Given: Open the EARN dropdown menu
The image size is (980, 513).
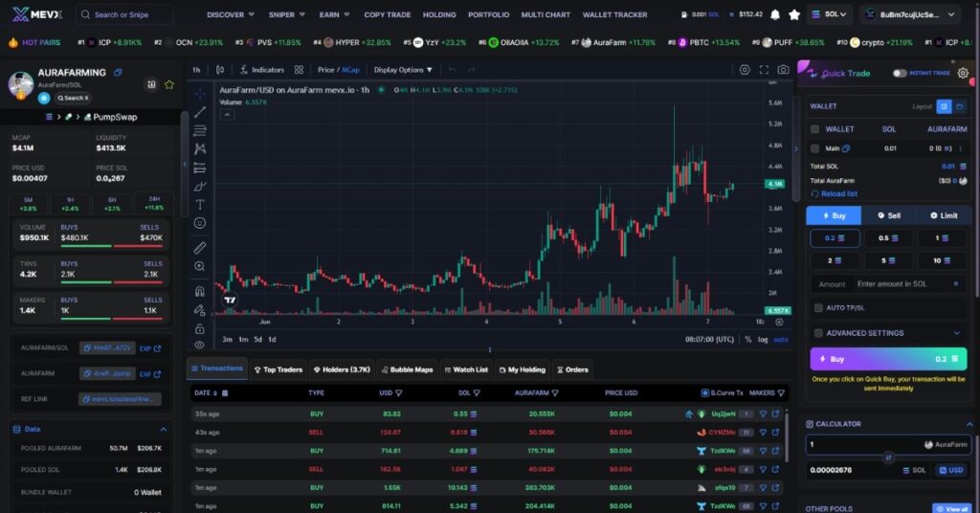Looking at the screenshot, I should [x=334, y=14].
